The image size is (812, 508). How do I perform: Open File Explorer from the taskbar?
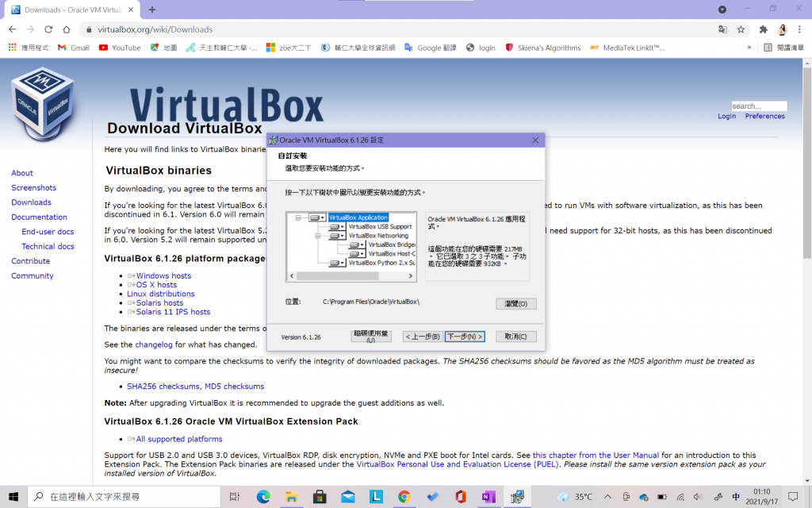pos(291,497)
